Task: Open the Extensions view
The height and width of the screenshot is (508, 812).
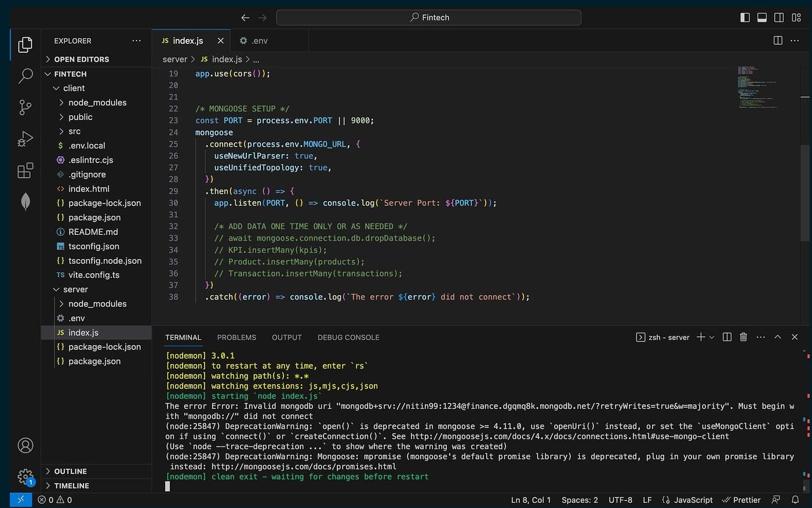Action: [x=26, y=170]
